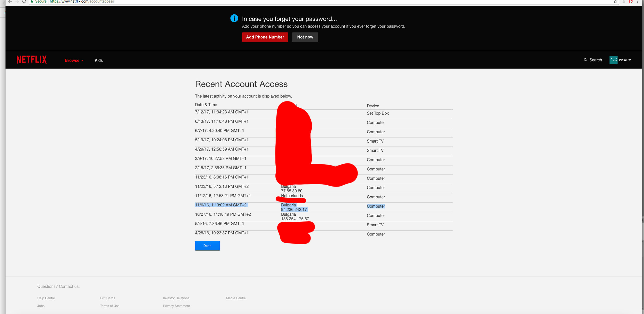Click the IP address '188.254.175.57'
644x314 pixels.
click(295, 219)
